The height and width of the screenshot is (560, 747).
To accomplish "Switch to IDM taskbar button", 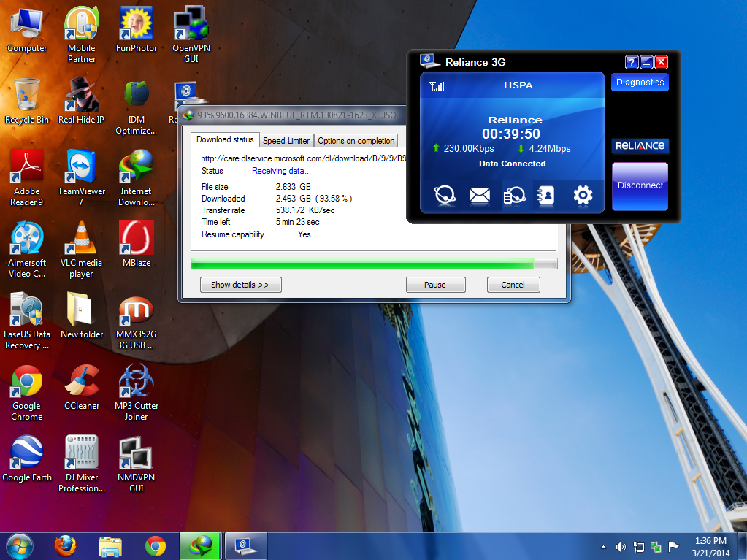I will click(200, 546).
